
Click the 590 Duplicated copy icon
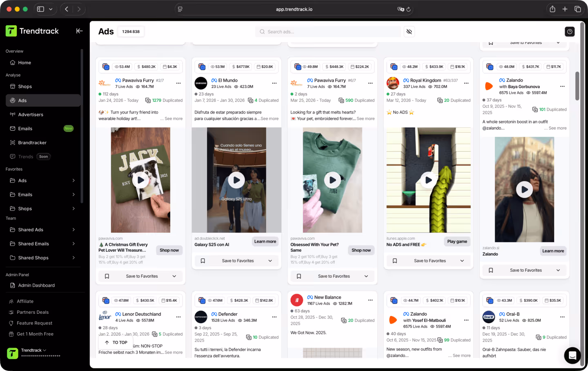(341, 100)
